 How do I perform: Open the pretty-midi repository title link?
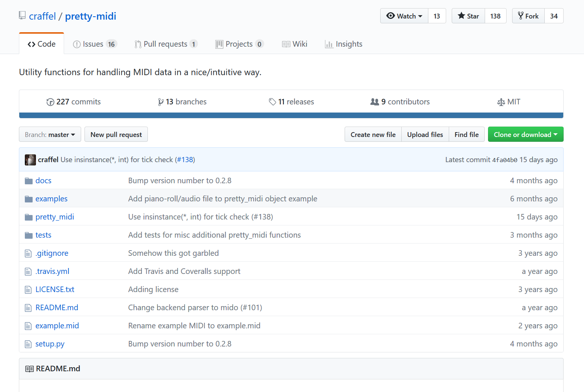coord(90,16)
